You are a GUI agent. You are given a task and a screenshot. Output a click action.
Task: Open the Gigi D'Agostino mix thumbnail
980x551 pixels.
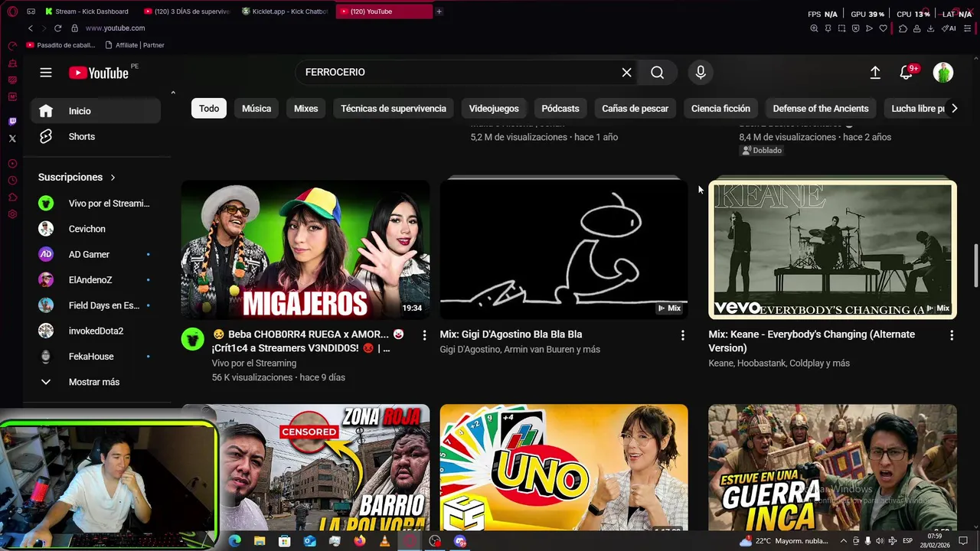563,249
